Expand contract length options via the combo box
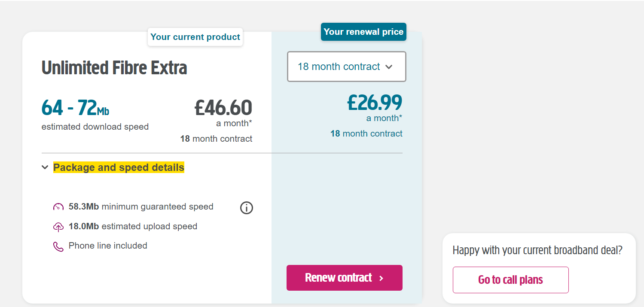Screen dimensions: 644x307 pyautogui.click(x=346, y=67)
